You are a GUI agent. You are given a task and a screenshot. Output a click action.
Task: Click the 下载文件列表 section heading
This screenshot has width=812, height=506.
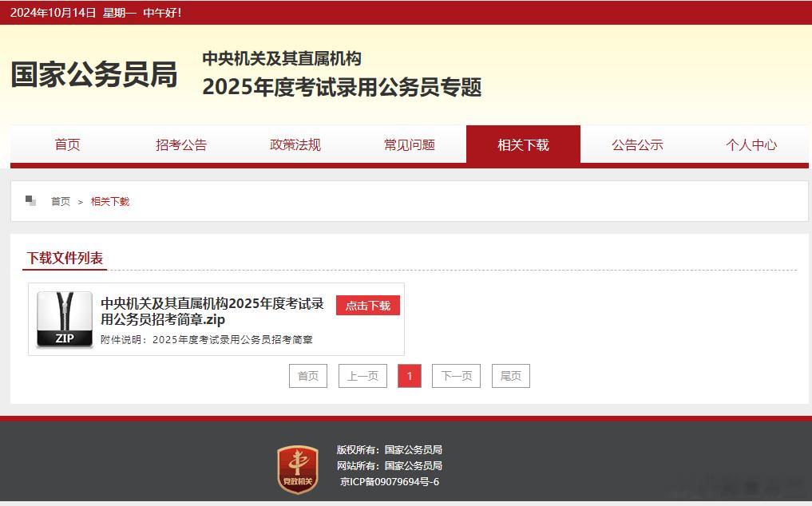pyautogui.click(x=65, y=258)
